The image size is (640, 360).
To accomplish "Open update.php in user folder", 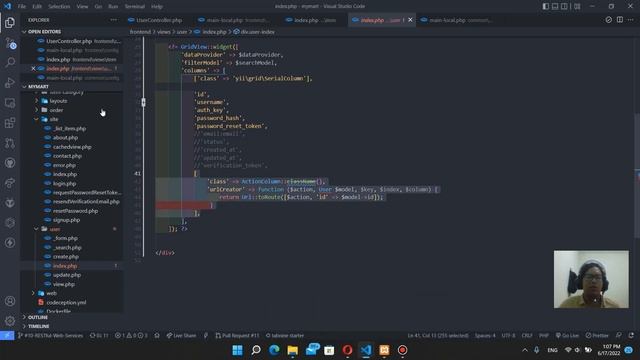I will click(67, 275).
